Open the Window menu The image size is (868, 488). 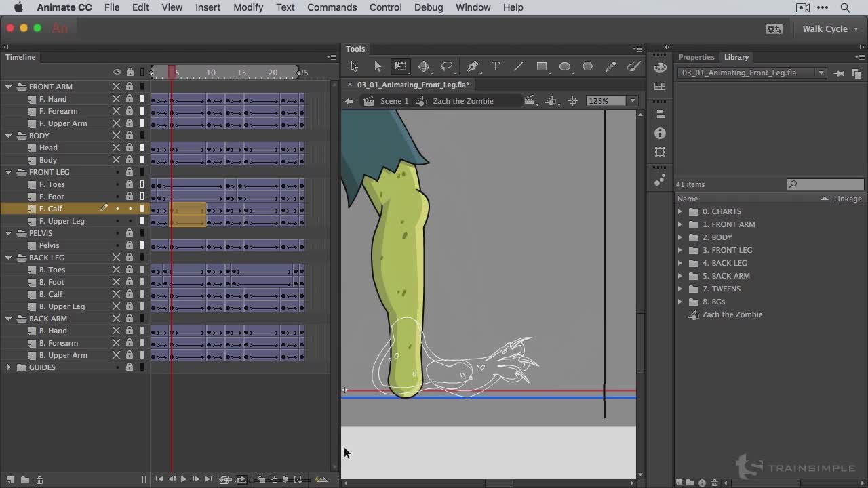[x=473, y=7]
